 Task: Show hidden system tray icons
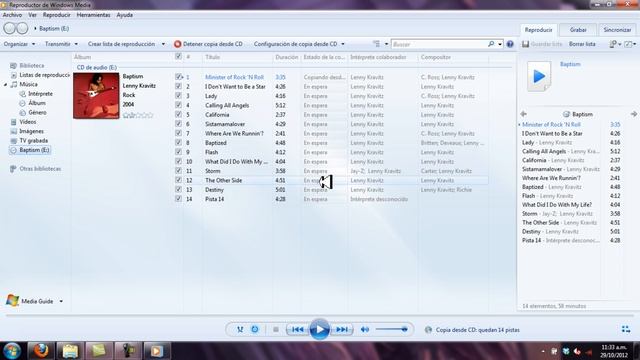(543, 351)
